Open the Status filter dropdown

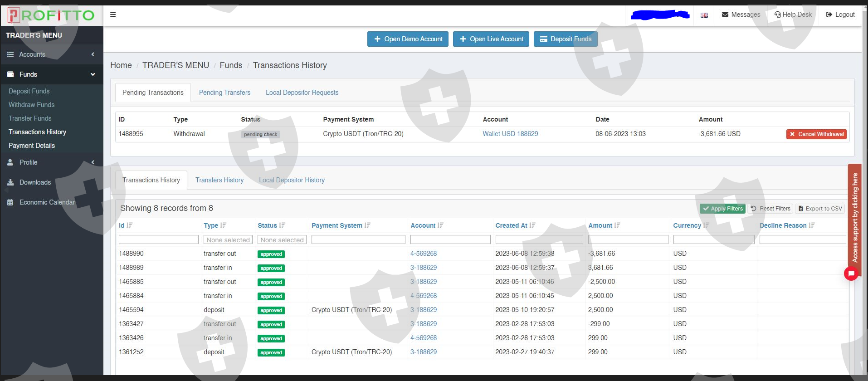tap(282, 240)
